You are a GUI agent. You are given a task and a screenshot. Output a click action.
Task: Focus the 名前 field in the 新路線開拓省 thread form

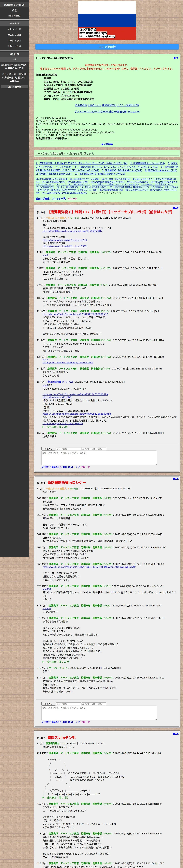click(68, 704)
